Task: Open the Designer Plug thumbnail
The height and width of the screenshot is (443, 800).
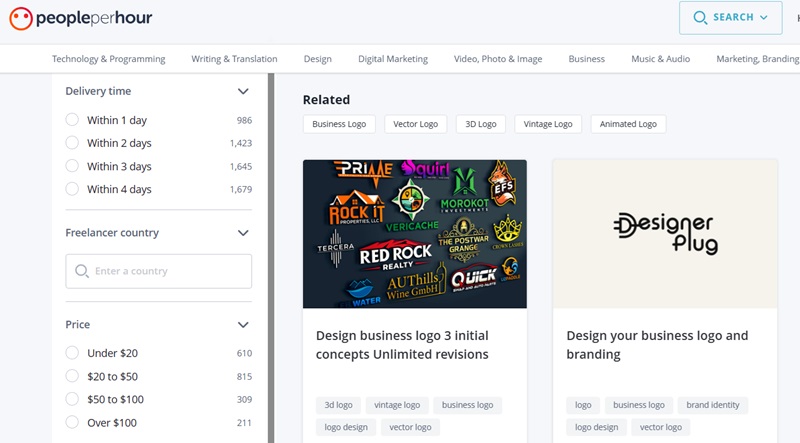Action: (x=665, y=234)
